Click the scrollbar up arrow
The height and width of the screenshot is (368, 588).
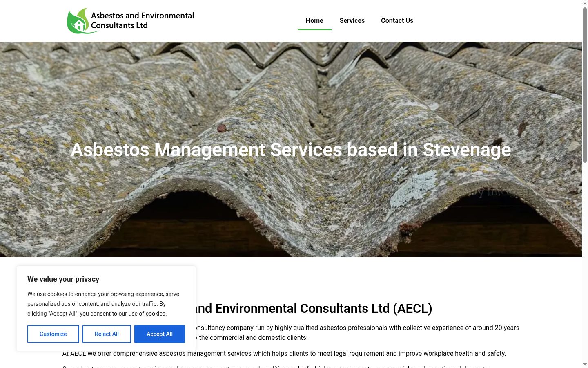point(585,3)
